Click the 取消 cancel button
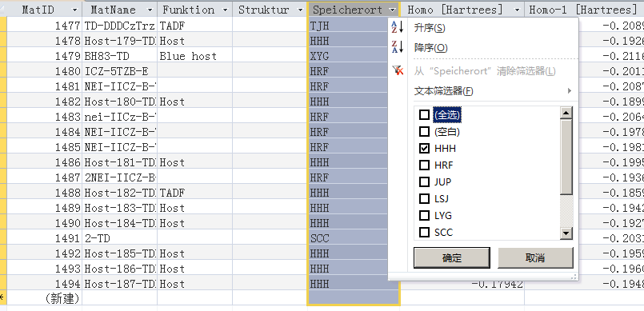 pyautogui.click(x=535, y=257)
